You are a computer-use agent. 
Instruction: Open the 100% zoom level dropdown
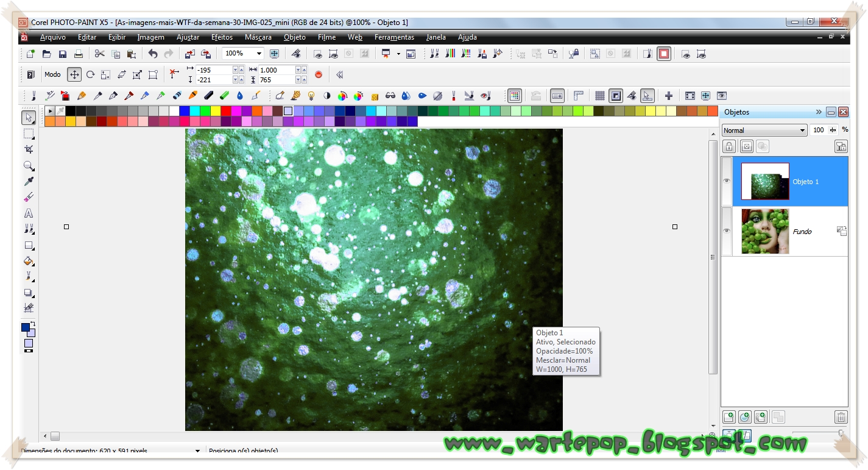point(259,54)
